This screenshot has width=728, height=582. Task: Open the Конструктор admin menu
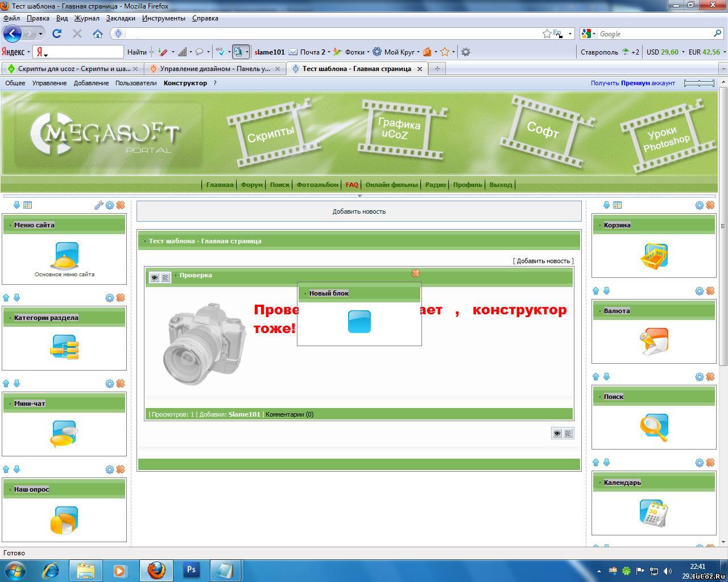[x=185, y=83]
